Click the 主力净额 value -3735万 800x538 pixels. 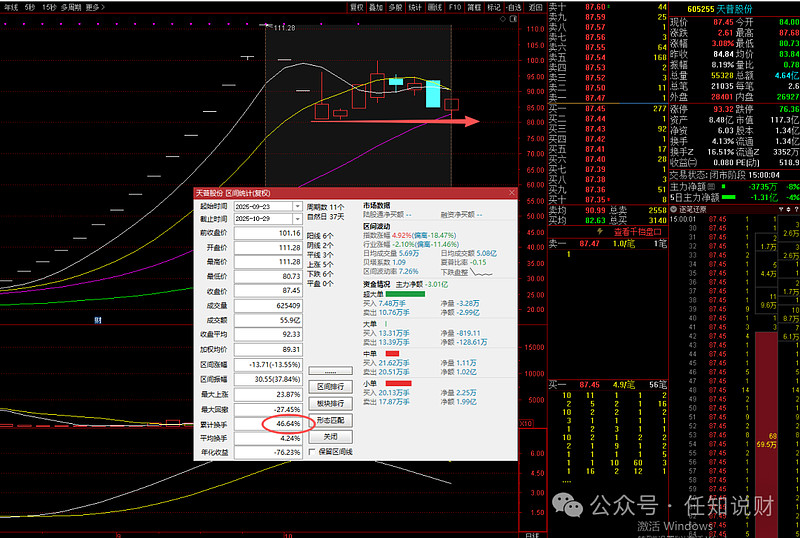[763, 187]
